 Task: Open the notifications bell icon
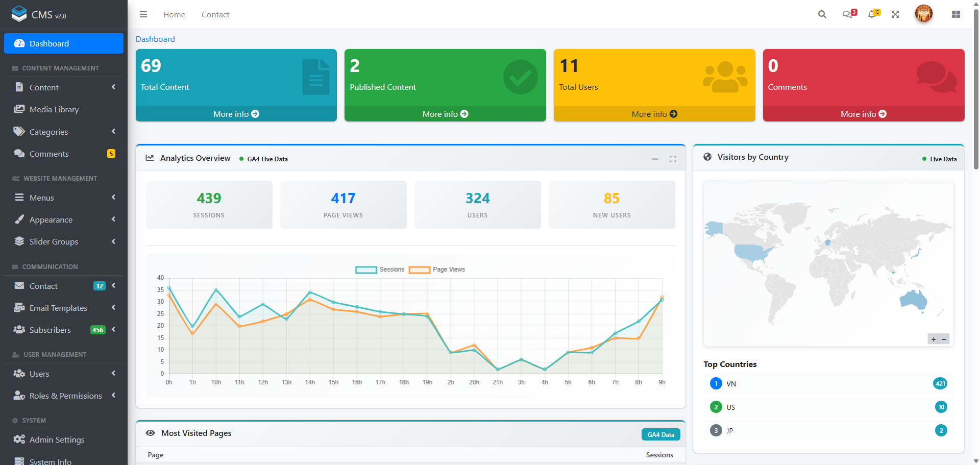[x=872, y=14]
